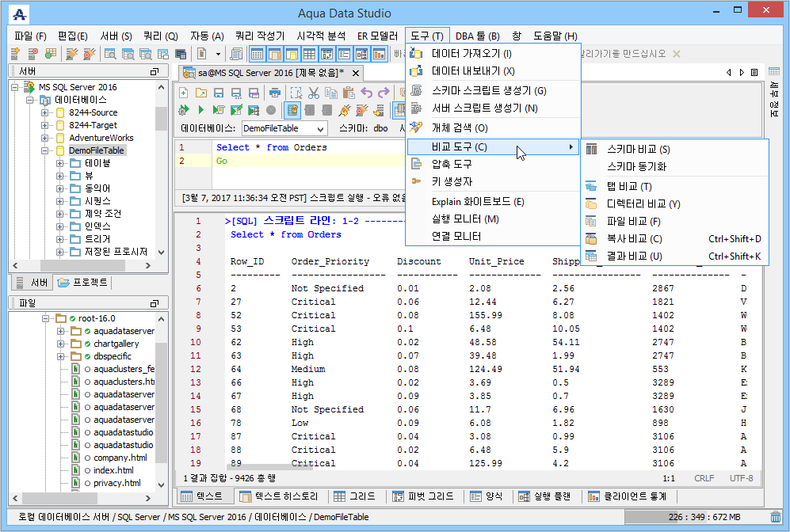The width and height of the screenshot is (790, 532).
Task: Choose 파일 비교 (F) in submenu
Action: (633, 222)
